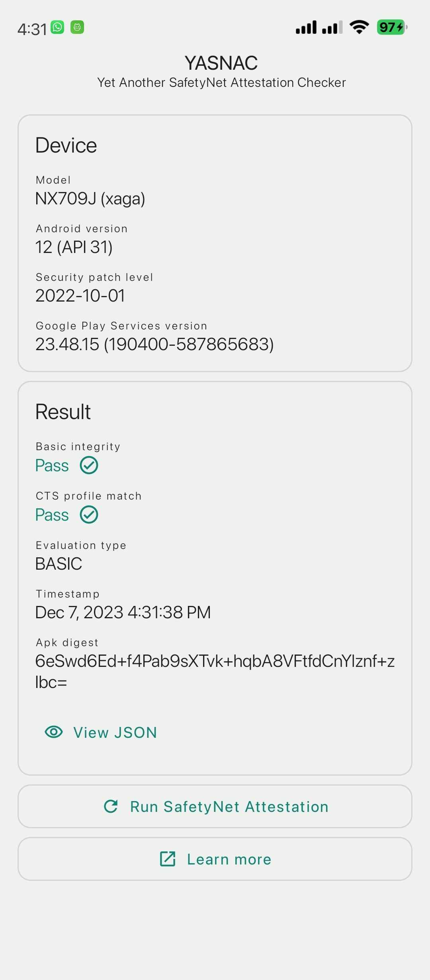The width and height of the screenshot is (430, 980).
Task: Tap the Google Play Services version value
Action: [154, 344]
